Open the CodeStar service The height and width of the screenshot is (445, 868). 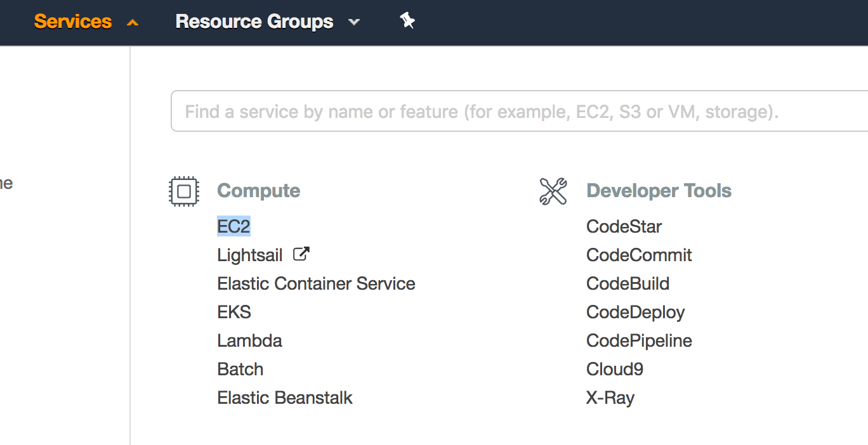coord(624,226)
